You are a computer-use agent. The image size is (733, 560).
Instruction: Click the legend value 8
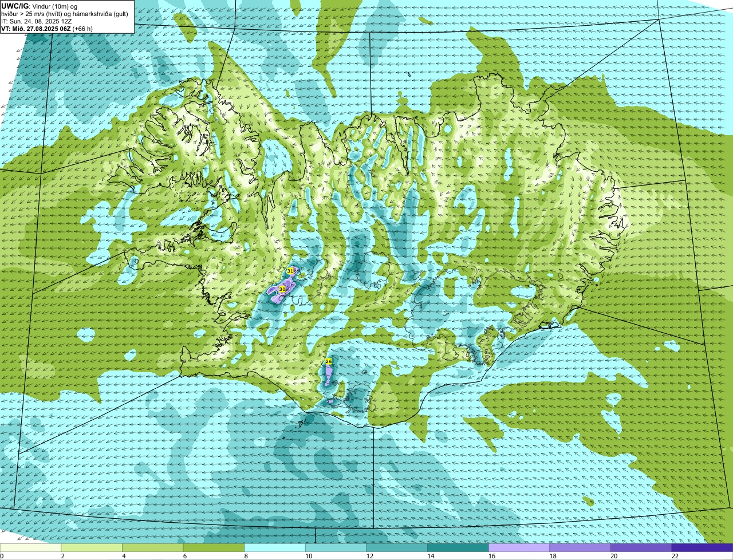tap(246, 556)
